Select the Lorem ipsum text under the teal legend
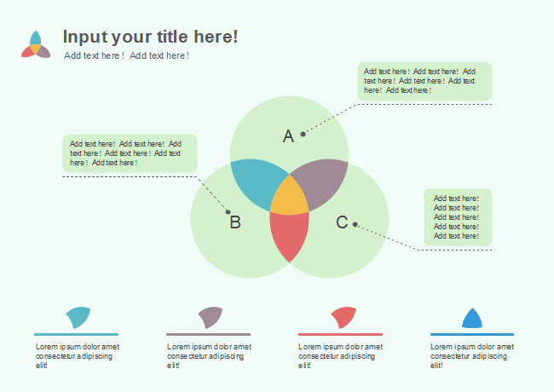554x392 pixels. [77, 355]
